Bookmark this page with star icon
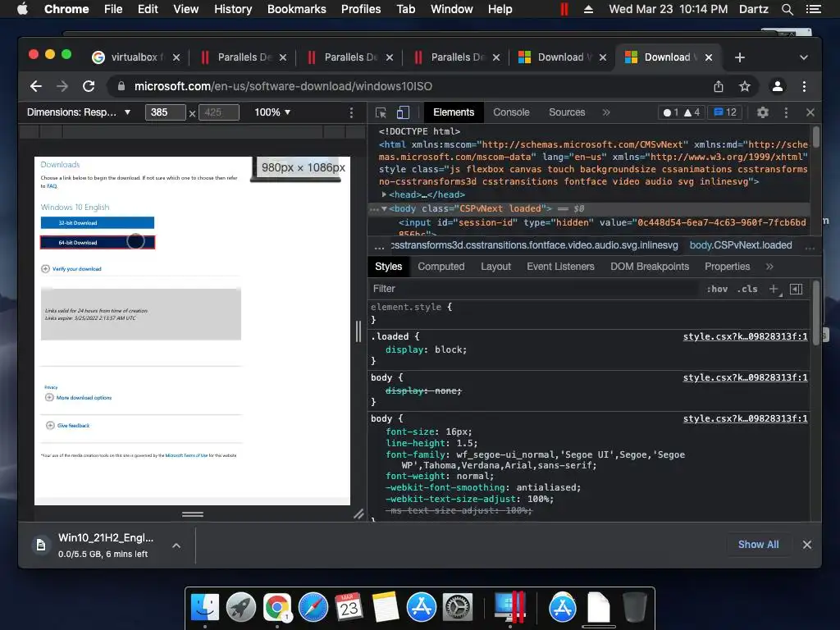This screenshot has height=630, width=840. (745, 86)
